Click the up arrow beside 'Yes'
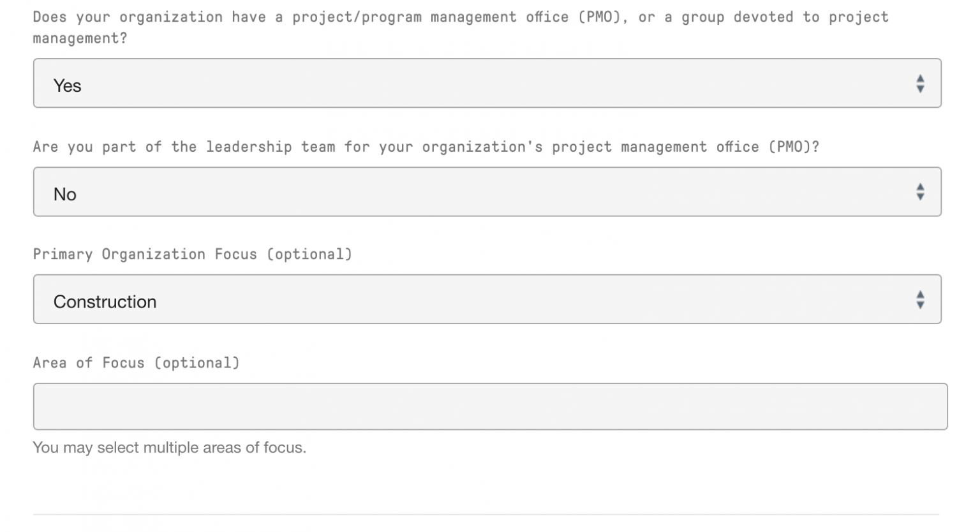The width and height of the screenshot is (980, 532). click(x=920, y=79)
